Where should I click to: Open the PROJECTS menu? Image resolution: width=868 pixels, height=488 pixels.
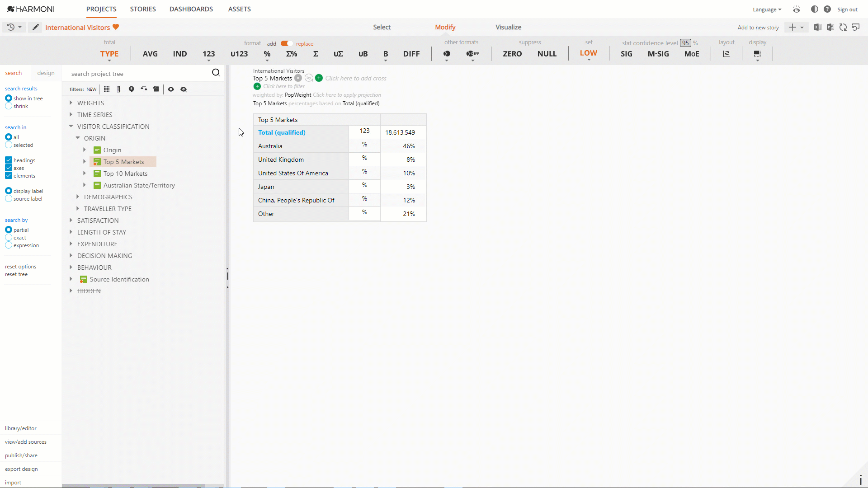[101, 9]
